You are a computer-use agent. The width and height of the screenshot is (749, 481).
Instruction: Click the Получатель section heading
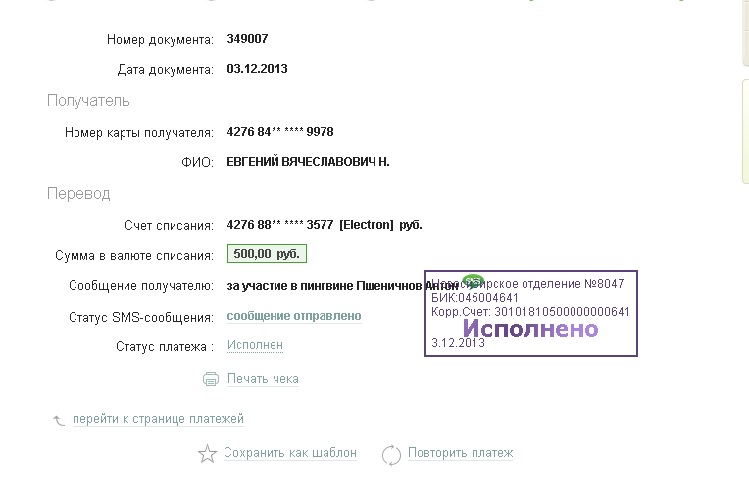pyautogui.click(x=88, y=101)
